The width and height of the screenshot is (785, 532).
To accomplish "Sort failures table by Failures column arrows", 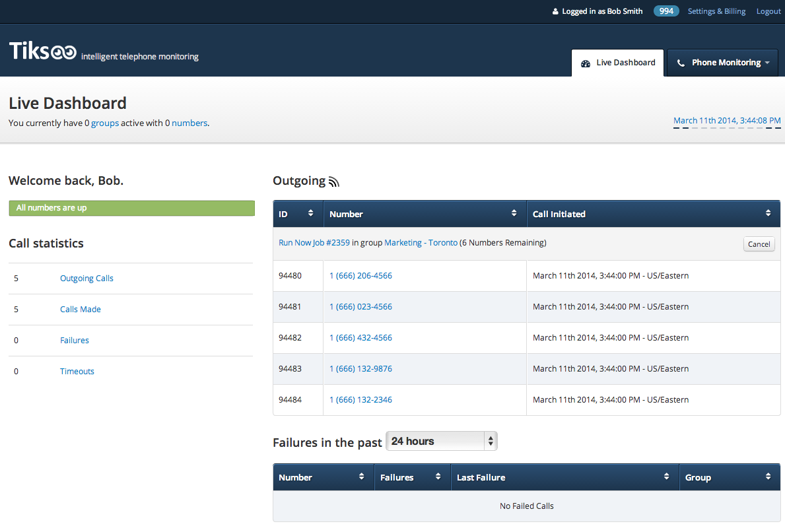I will [438, 477].
